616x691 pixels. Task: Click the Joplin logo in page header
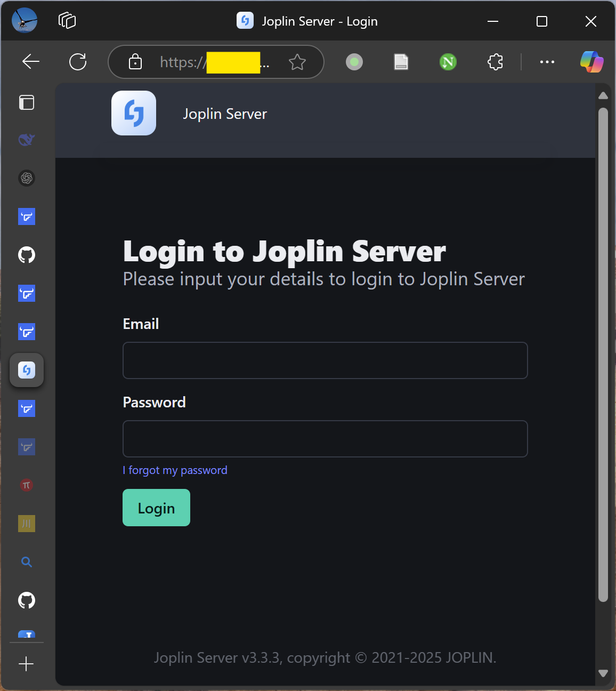tap(134, 113)
